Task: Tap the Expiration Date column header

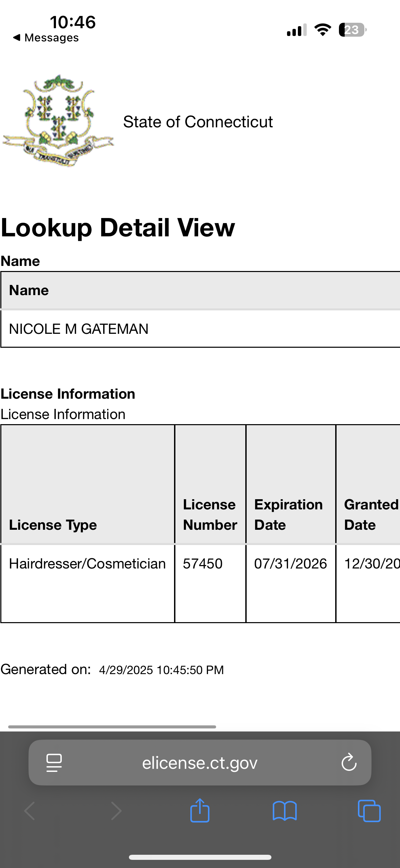Action: [288, 514]
